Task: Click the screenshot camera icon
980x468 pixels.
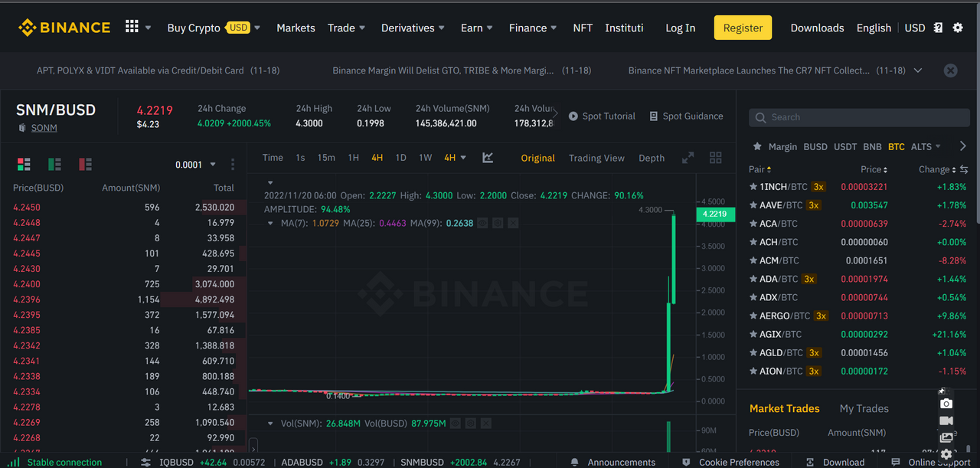Action: pos(946,404)
